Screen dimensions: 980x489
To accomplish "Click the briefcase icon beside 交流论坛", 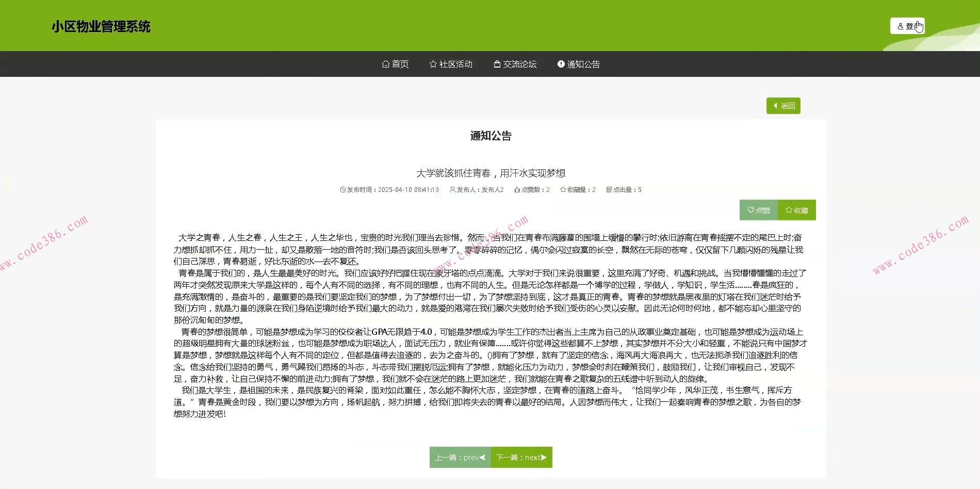I will (x=497, y=63).
